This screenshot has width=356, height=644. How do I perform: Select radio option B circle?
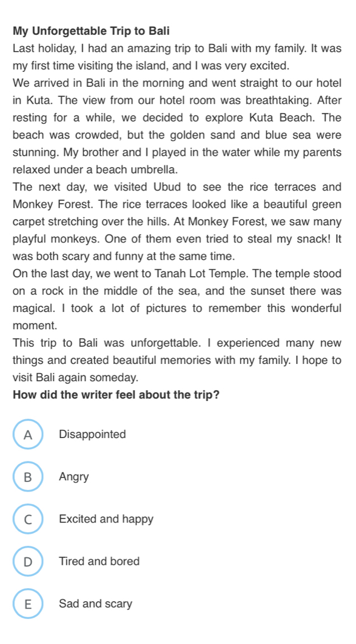click(28, 476)
